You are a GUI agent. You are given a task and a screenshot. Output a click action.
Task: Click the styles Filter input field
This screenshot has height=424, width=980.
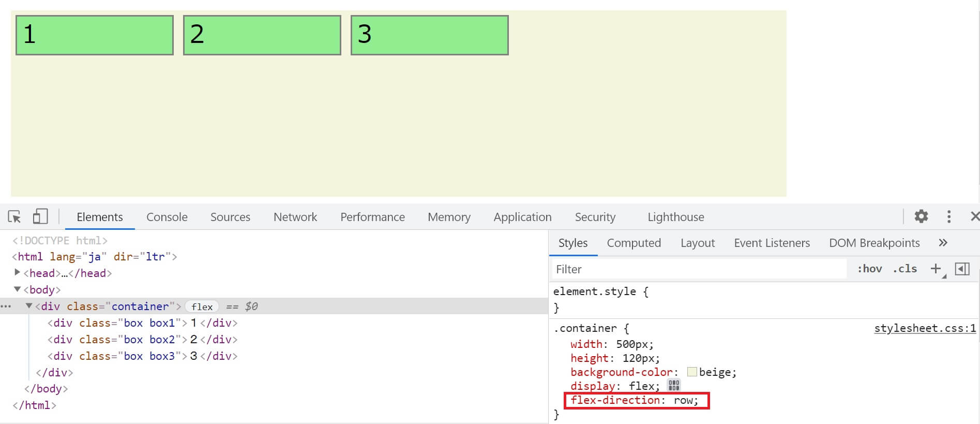click(698, 269)
